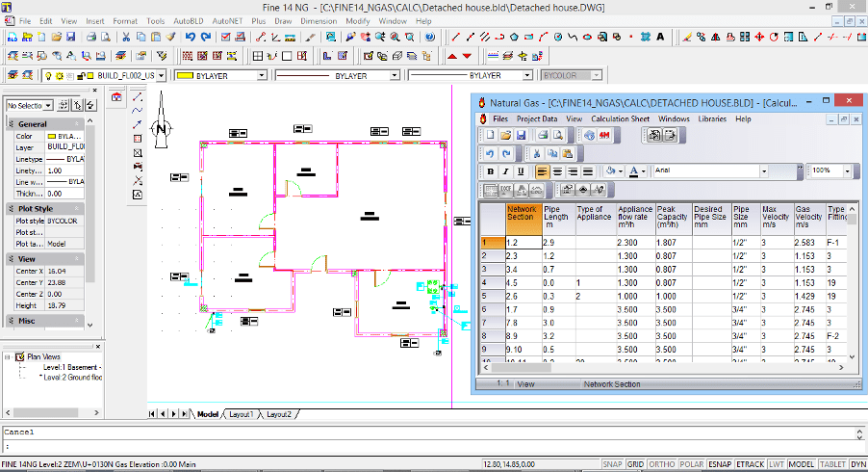Toggle GRID display in status bar
Screen dimensions: 868x472
point(638,464)
